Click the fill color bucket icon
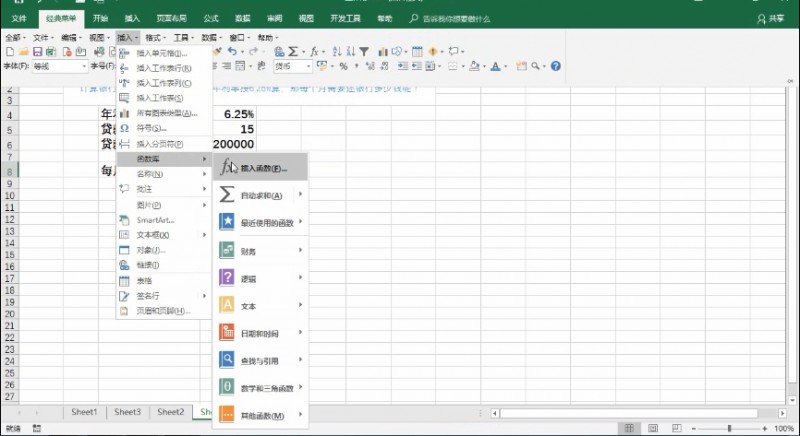This screenshot has width=800, height=436. pos(474,66)
